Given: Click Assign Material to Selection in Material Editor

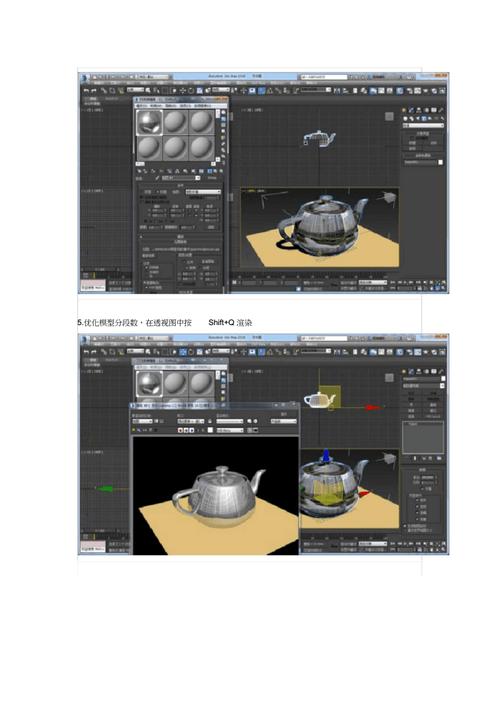Looking at the screenshot, I should coord(152,171).
